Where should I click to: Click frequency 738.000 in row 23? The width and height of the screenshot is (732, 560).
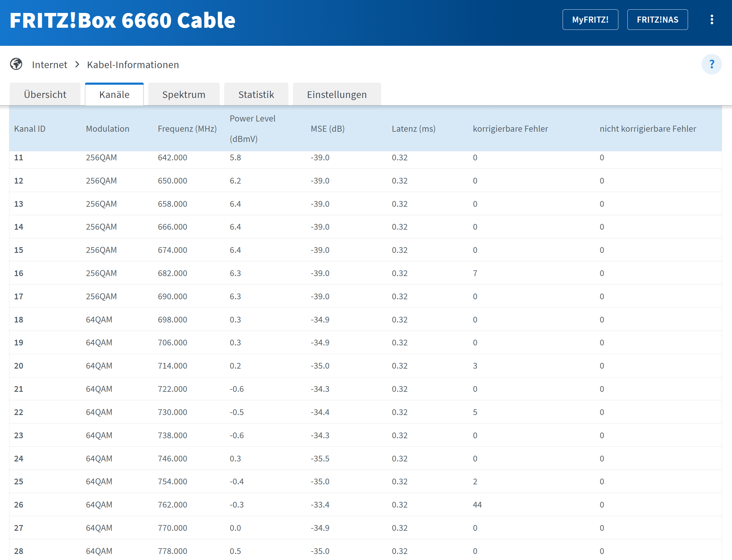pos(172,435)
